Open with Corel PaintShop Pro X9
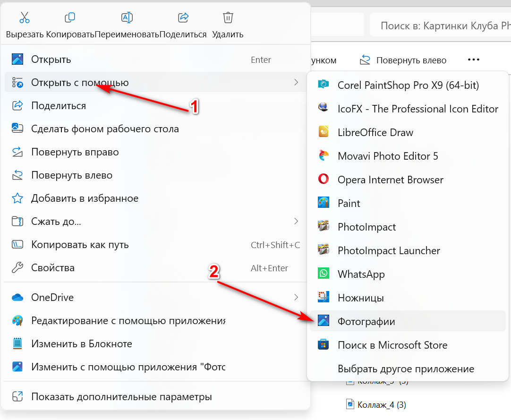Image resolution: width=511 pixels, height=420 pixels. (x=408, y=85)
